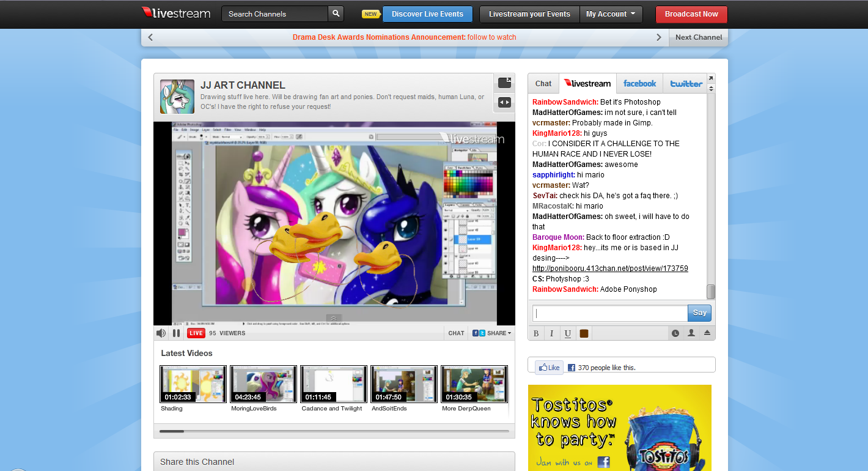The height and width of the screenshot is (471, 868).
Task: Toggle bold chat formatting
Action: point(536,333)
